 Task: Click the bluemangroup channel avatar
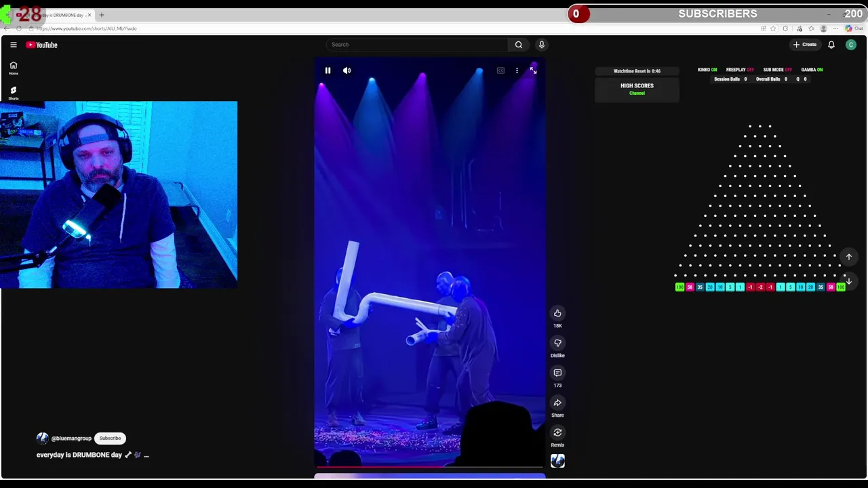click(x=43, y=439)
